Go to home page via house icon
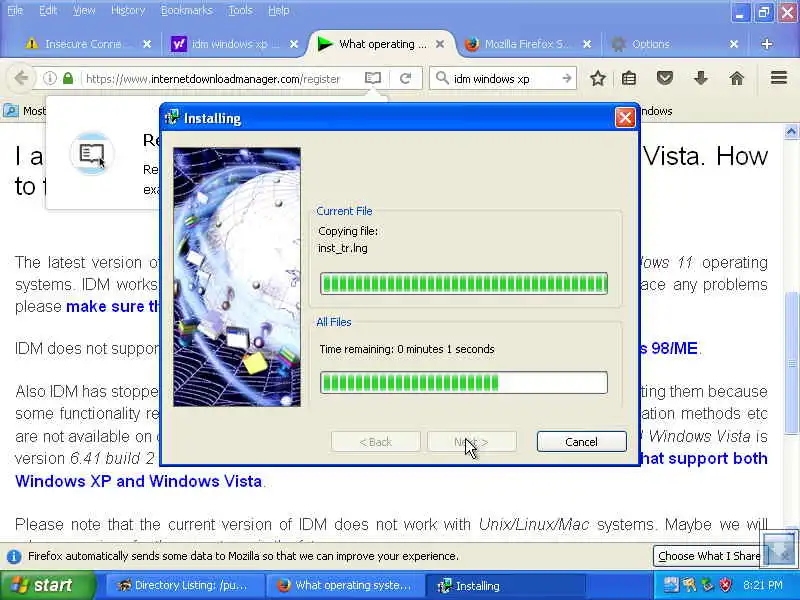Viewport: 800px width, 600px height. 737,79
